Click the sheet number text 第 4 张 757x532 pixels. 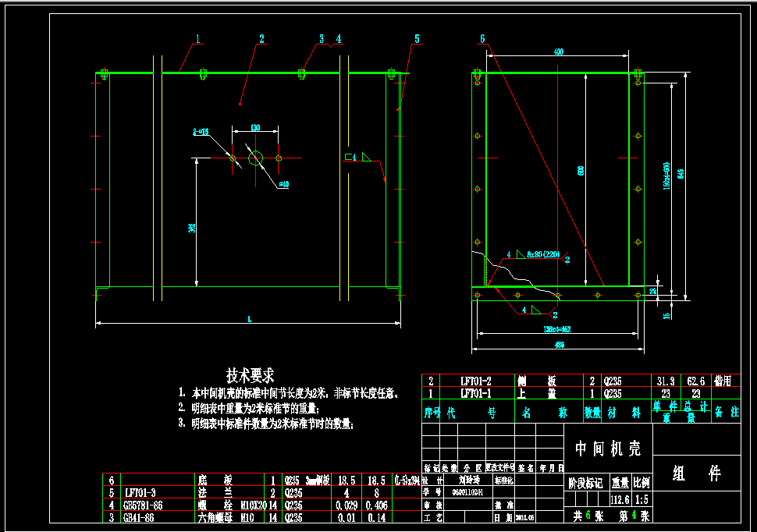coord(634,516)
